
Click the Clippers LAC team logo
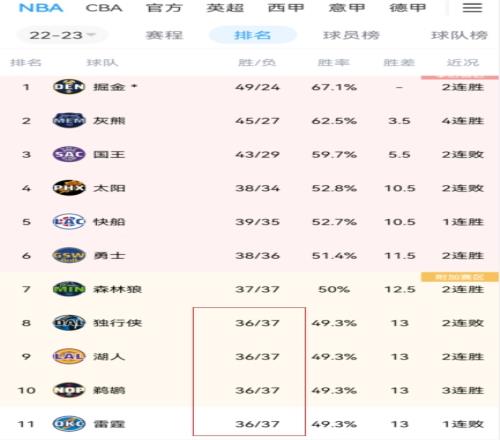69,222
